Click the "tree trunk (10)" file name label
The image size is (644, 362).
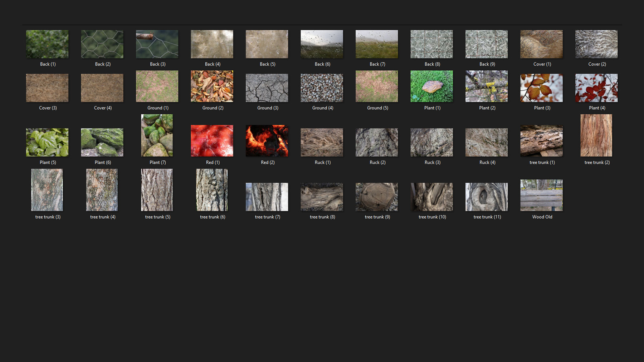pos(433,217)
